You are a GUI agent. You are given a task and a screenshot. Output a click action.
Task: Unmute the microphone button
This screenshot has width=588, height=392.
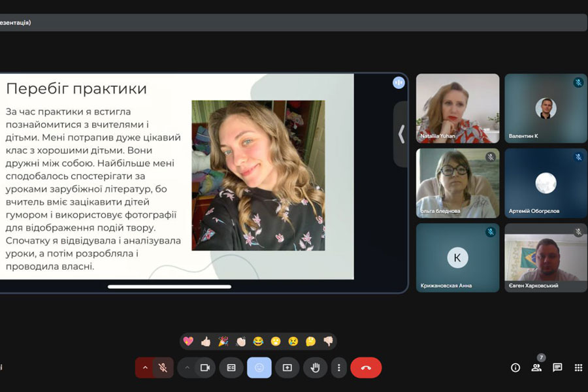[163, 368]
